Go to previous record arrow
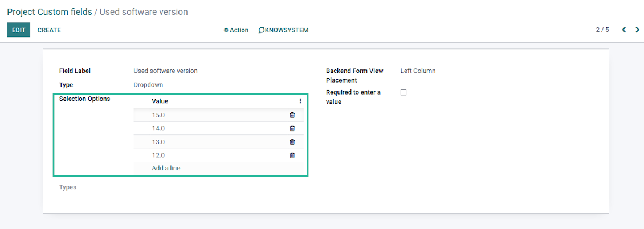644x229 pixels. tap(624, 30)
